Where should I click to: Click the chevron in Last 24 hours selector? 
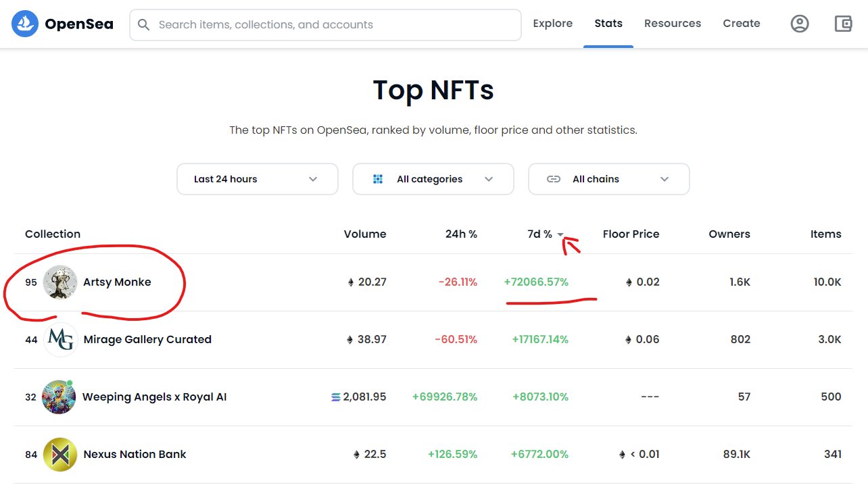313,179
